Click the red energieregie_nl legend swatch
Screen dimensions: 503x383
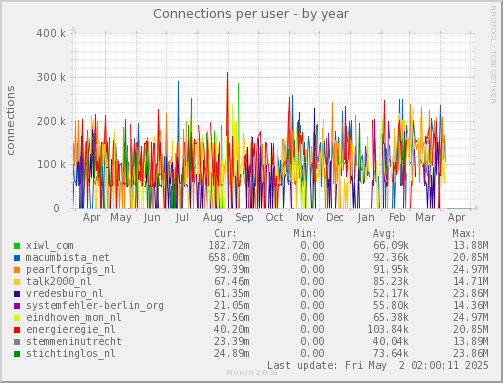point(17,330)
